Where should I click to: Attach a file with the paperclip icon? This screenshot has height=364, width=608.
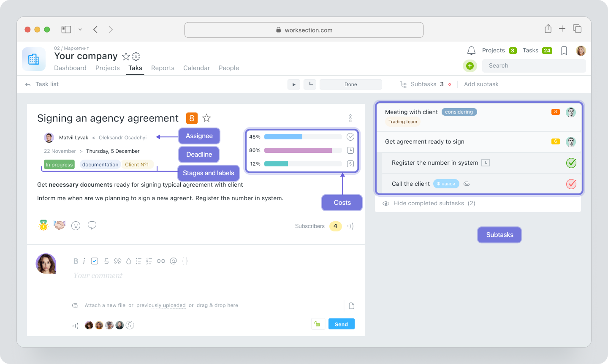pyautogui.click(x=75, y=305)
